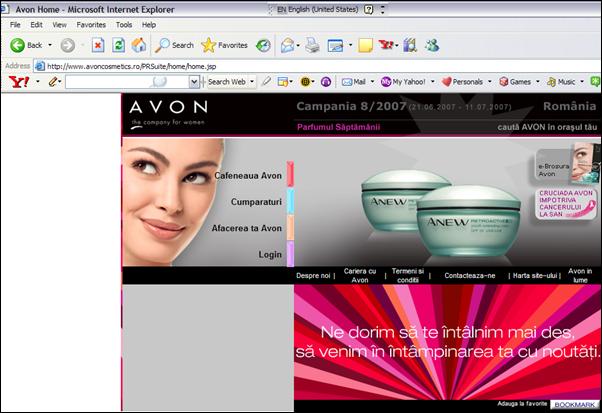Open Cariera cu Avon link
This screenshot has width=602, height=413.
click(x=360, y=276)
